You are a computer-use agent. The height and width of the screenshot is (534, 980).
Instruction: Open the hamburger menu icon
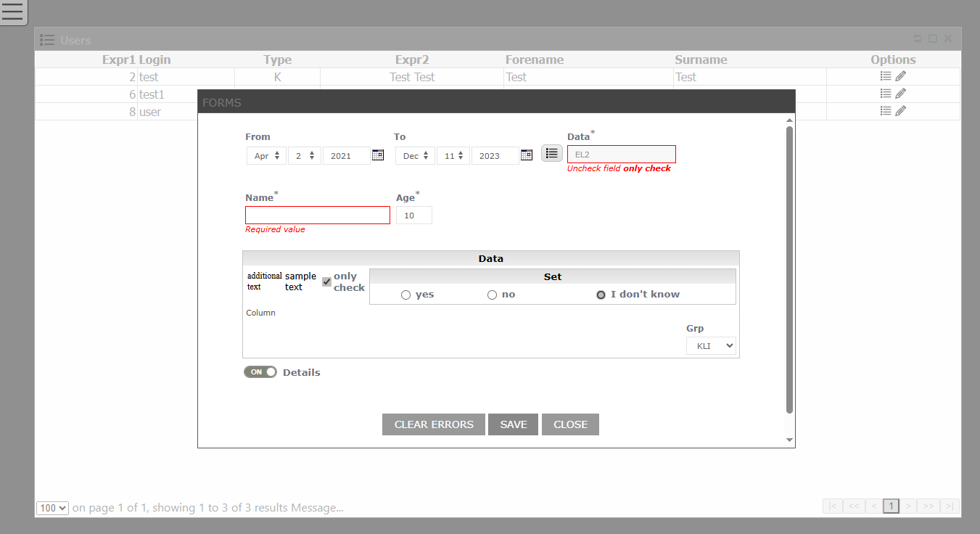coord(12,12)
